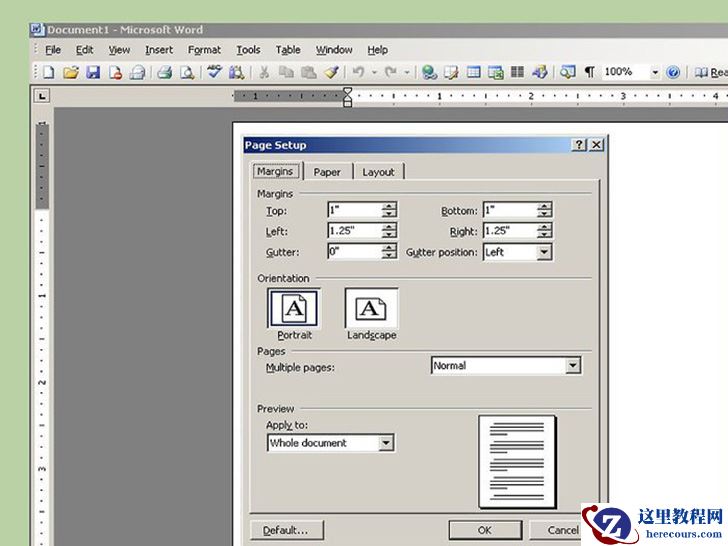This screenshot has width=728, height=546.
Task: Click the indent marker on horizontal ruler
Action: tap(347, 97)
